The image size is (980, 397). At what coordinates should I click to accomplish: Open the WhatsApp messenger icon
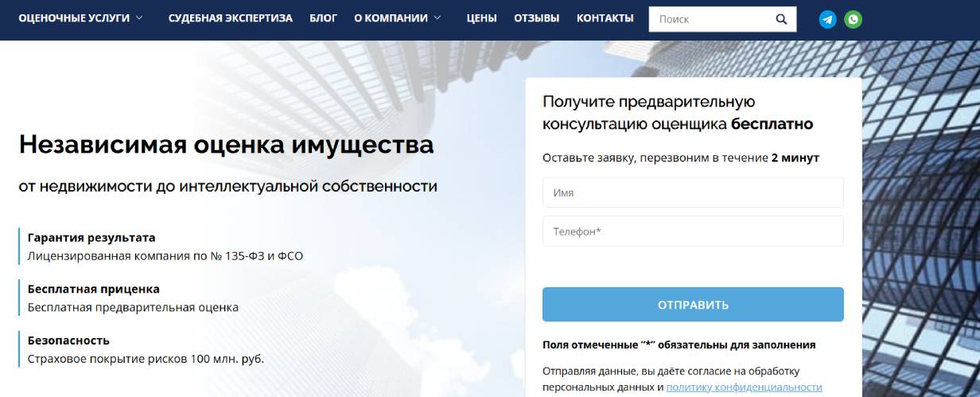pyautogui.click(x=854, y=19)
